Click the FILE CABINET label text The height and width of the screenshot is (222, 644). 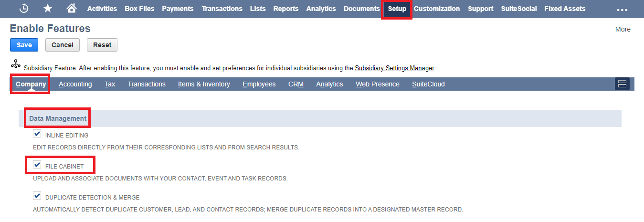tap(64, 167)
